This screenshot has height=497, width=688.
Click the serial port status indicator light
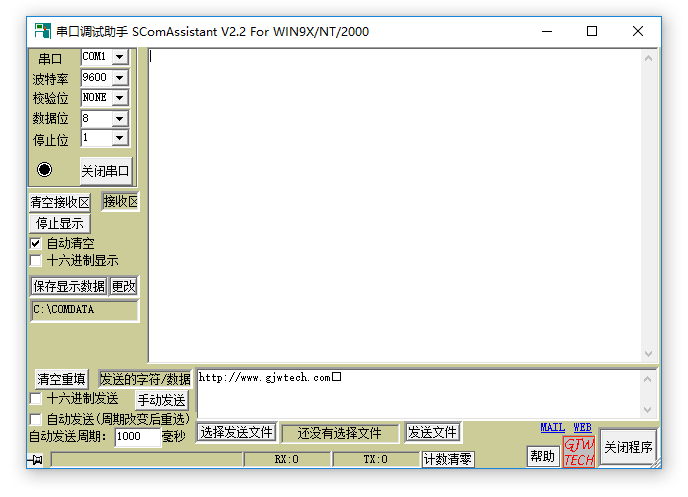[44, 169]
